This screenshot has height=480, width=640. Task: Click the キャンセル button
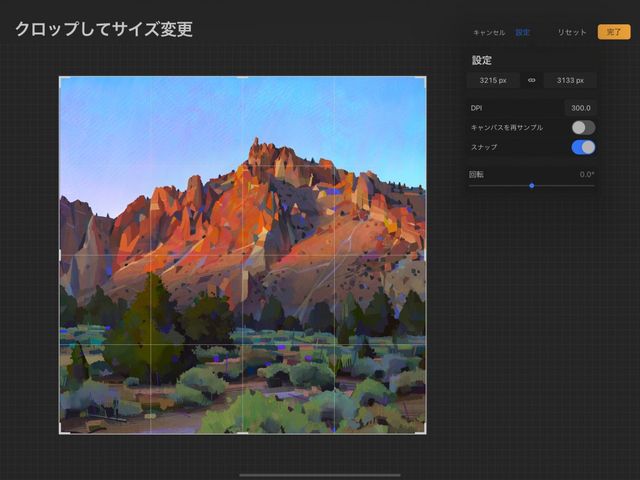pos(489,32)
